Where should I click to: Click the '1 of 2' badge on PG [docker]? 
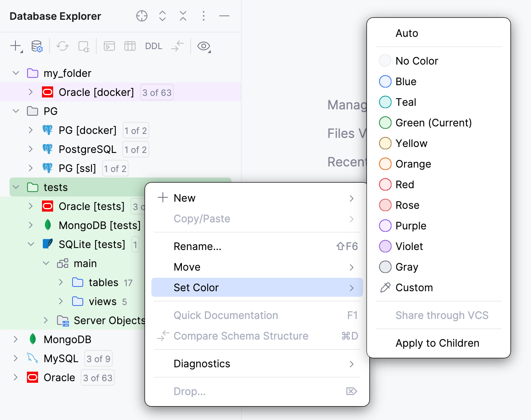click(x=136, y=131)
